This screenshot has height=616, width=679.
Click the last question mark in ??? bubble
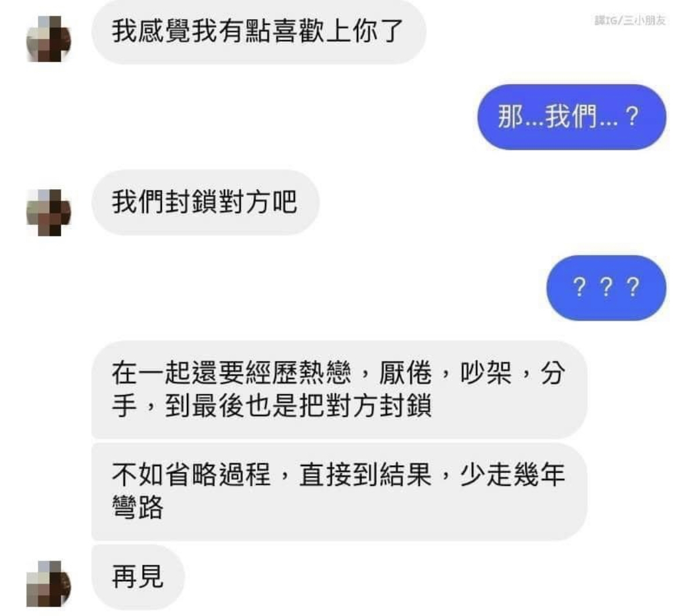point(633,287)
